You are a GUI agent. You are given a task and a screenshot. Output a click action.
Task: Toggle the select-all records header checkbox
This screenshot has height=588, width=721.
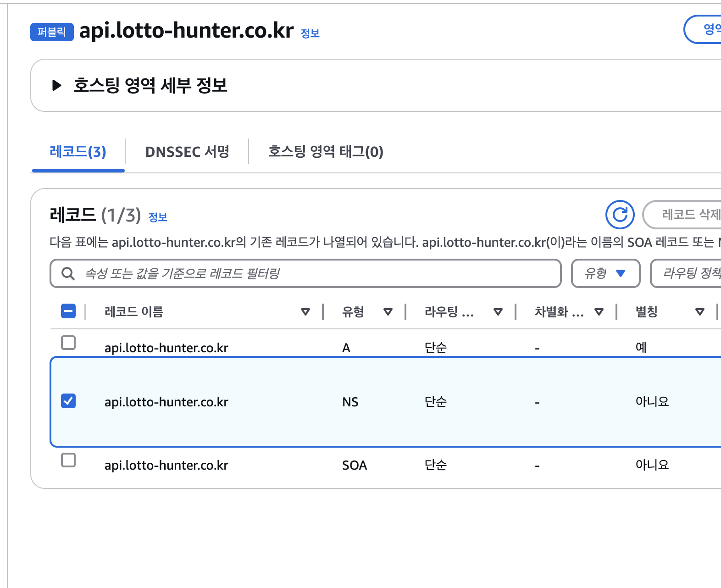coord(68,311)
